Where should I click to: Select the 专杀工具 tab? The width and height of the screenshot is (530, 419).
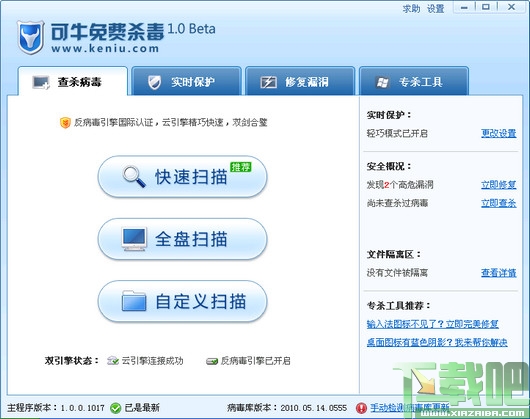point(414,81)
